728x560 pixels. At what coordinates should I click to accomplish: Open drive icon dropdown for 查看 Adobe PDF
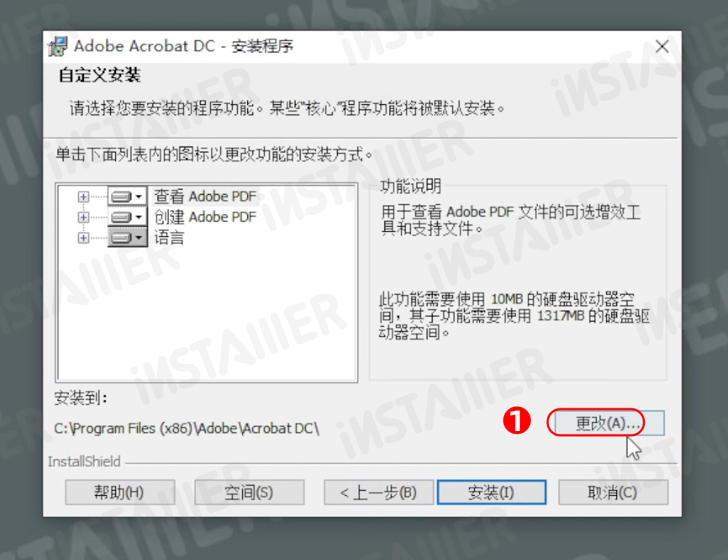[x=128, y=197]
